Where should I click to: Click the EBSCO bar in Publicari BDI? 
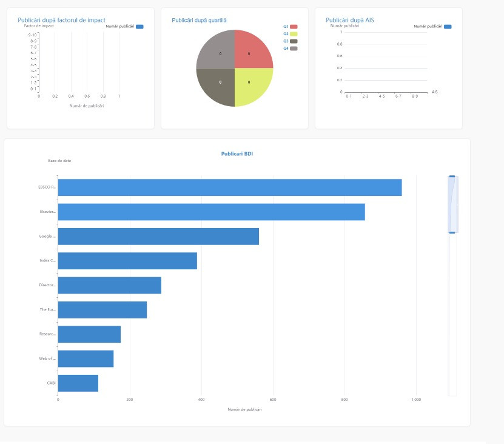pyautogui.click(x=229, y=187)
